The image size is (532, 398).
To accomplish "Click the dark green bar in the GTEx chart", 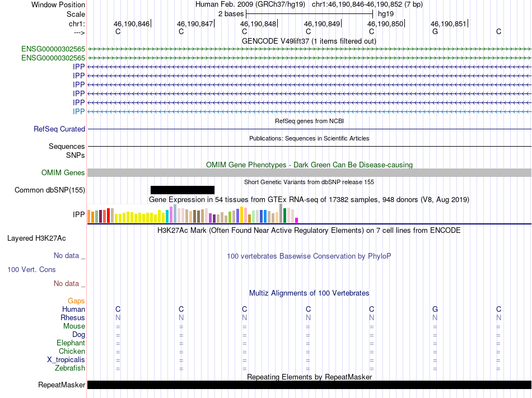I will point(284,216).
